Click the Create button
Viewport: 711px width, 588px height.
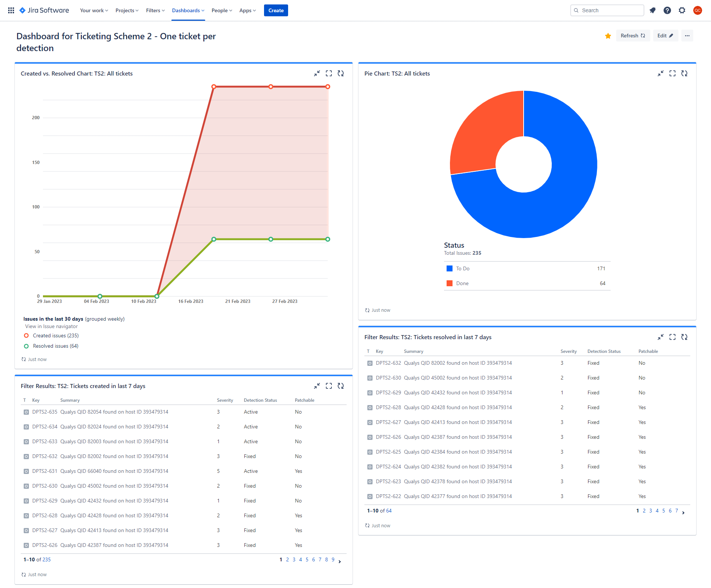pyautogui.click(x=276, y=10)
